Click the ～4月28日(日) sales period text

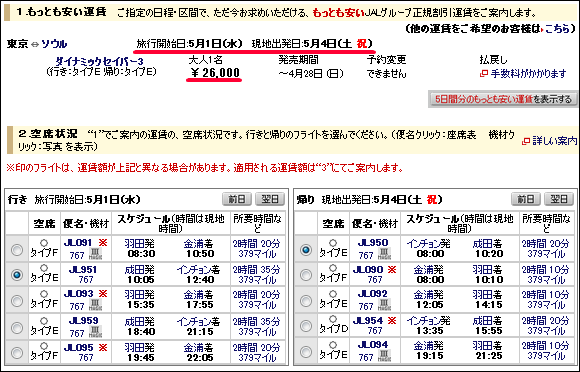pos(311,74)
